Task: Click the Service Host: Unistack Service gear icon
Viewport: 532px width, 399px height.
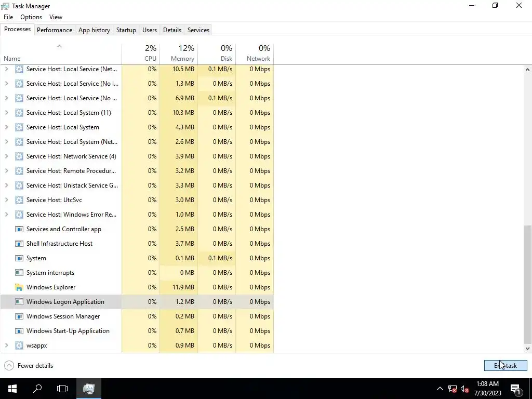Action: [19, 185]
